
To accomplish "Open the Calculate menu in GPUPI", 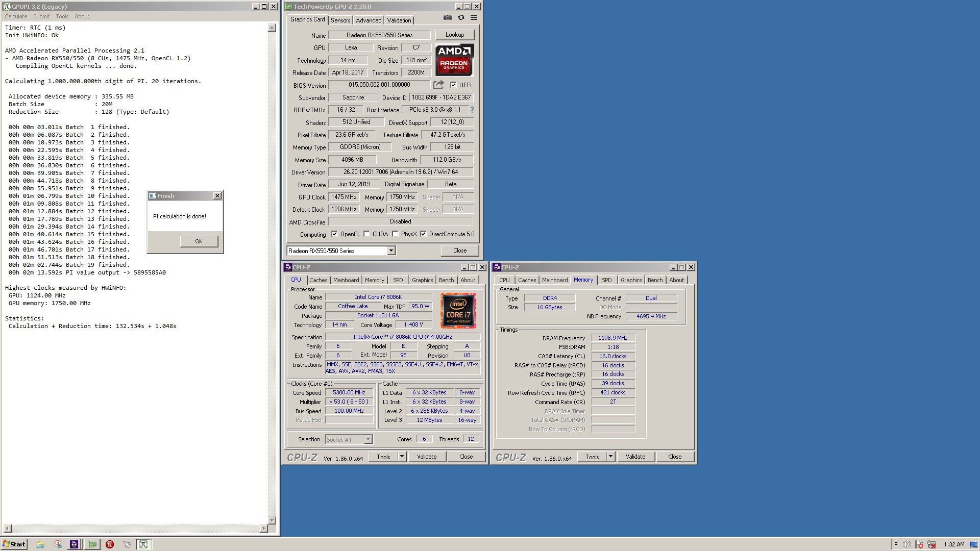I will [x=16, y=16].
